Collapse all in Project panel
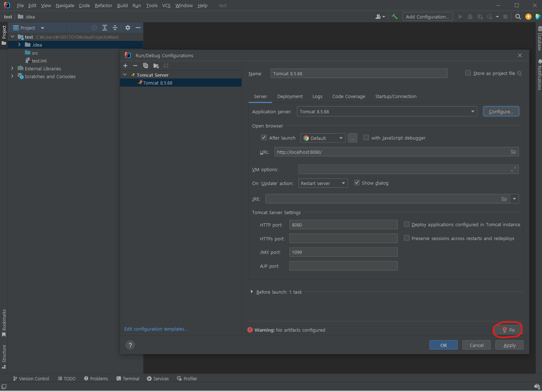This screenshot has height=392, width=542. point(115,28)
